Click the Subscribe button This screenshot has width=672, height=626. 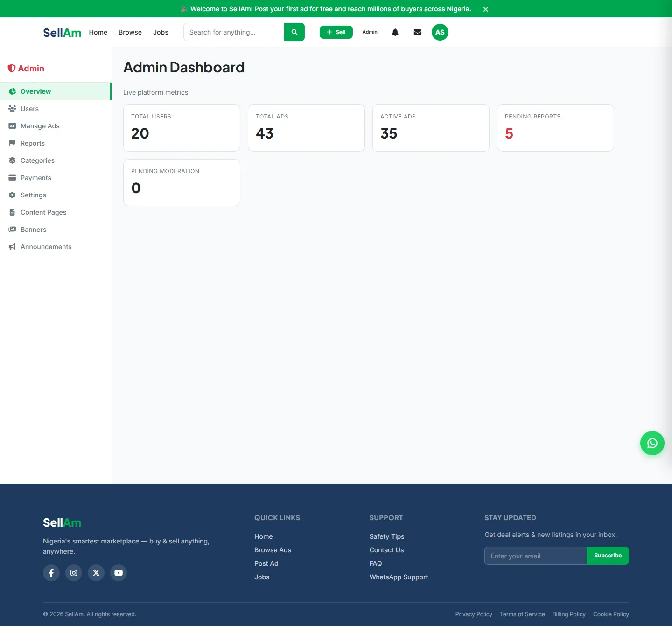[608, 556]
